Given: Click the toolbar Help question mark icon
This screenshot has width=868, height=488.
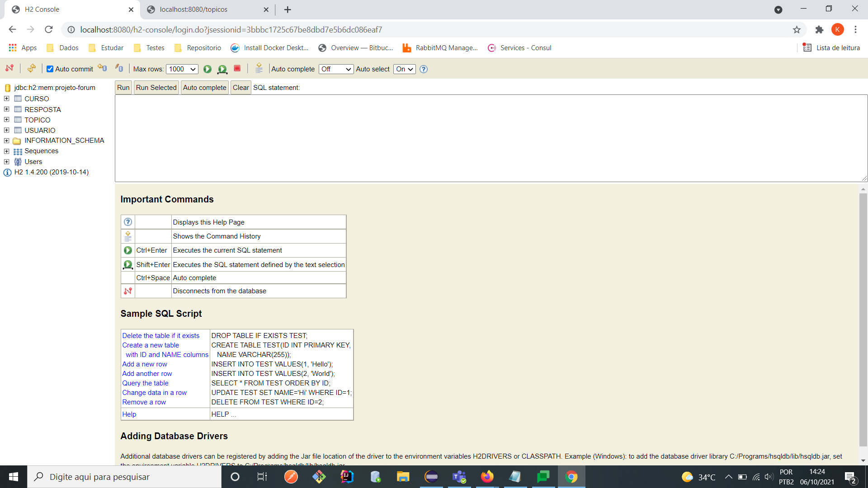Looking at the screenshot, I should [424, 69].
